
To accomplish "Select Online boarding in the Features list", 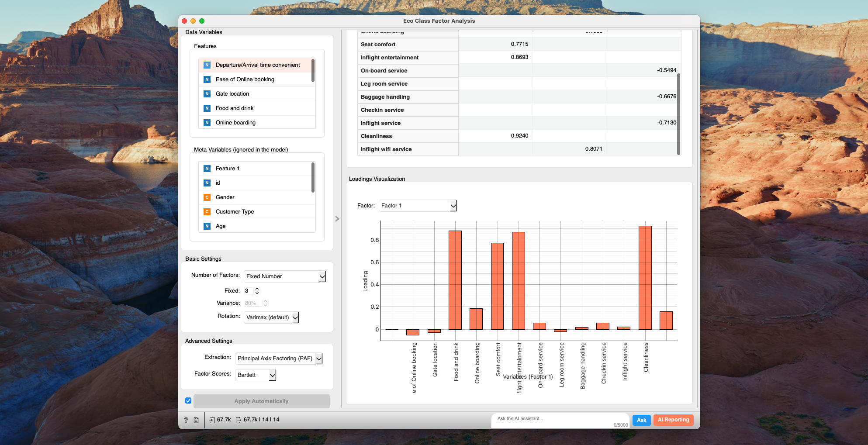I will (235, 123).
